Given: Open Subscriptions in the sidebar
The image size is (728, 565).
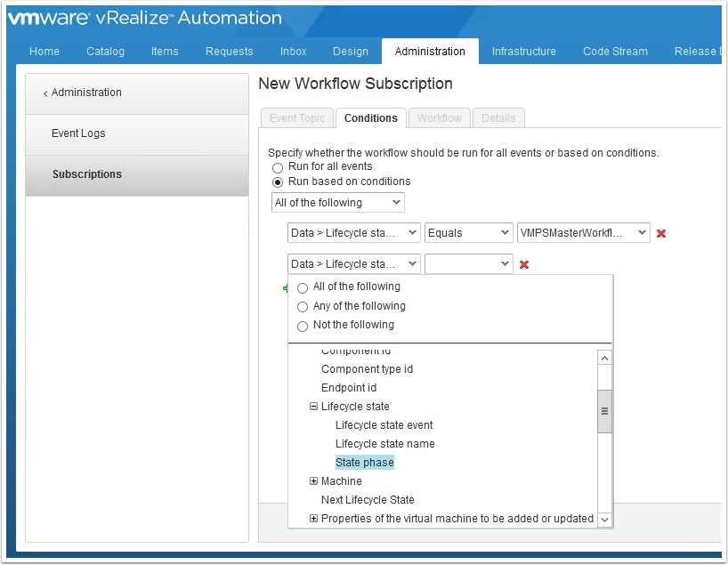Looking at the screenshot, I should 137,174.
